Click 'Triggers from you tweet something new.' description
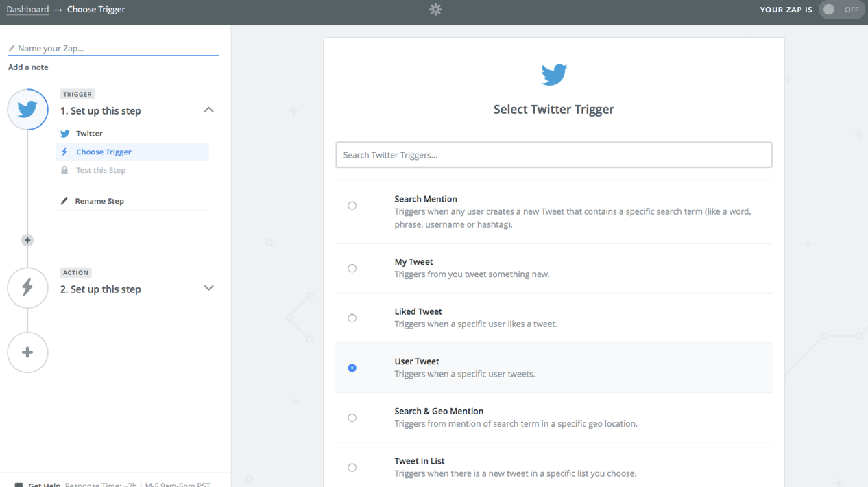Image resolution: width=868 pixels, height=487 pixels. [472, 274]
